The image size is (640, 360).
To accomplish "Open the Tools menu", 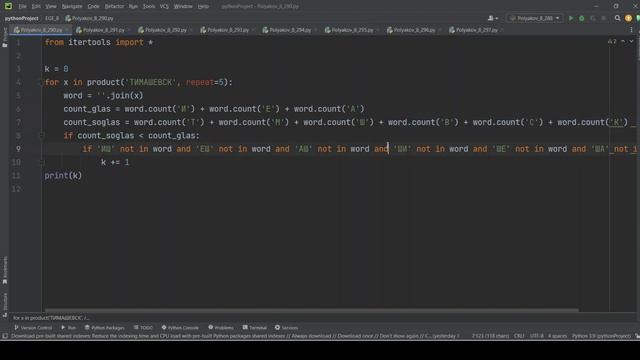I will 149,6.
